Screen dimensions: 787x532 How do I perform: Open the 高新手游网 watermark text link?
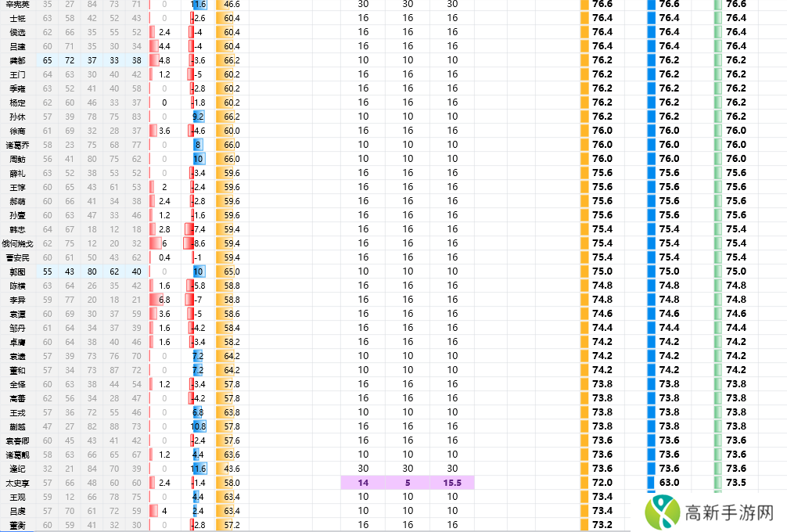point(729,513)
